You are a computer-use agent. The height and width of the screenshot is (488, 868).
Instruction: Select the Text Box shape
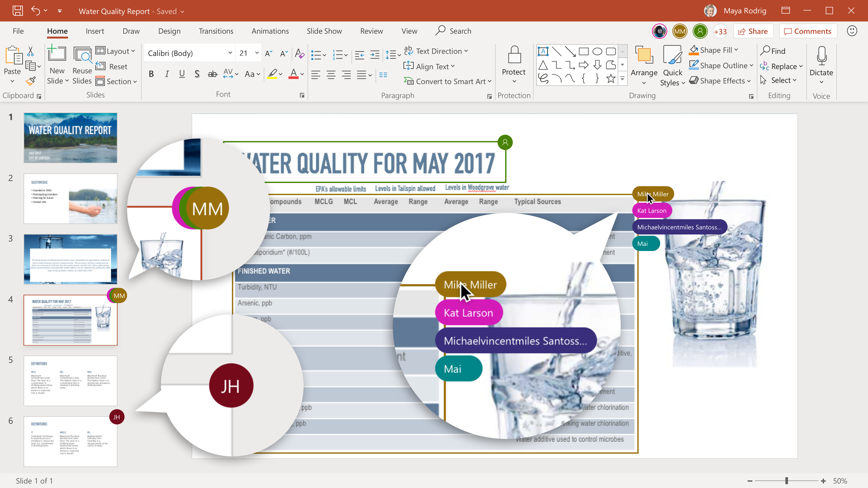[x=543, y=51]
